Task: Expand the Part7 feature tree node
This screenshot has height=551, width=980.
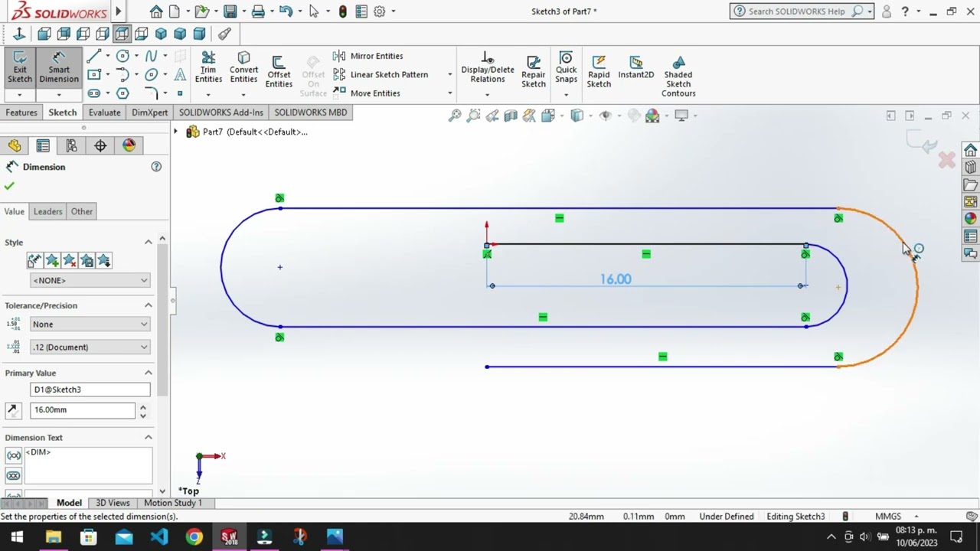Action: (175, 132)
